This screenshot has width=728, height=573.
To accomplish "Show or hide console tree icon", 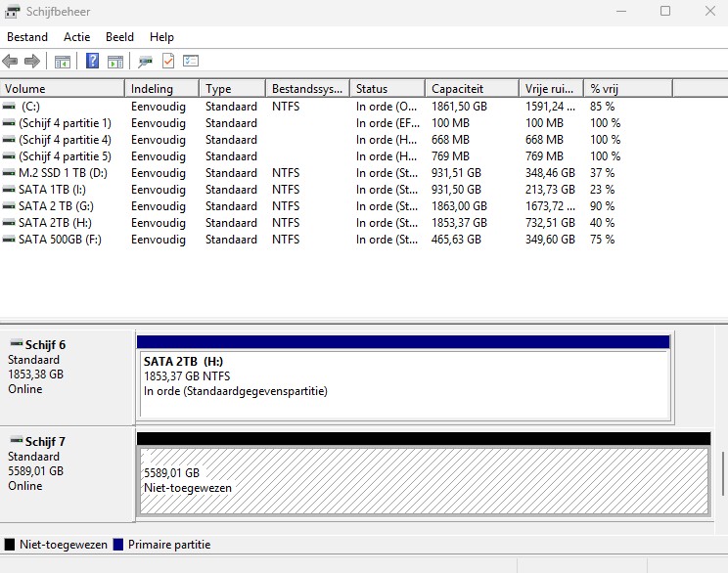I will click(63, 62).
